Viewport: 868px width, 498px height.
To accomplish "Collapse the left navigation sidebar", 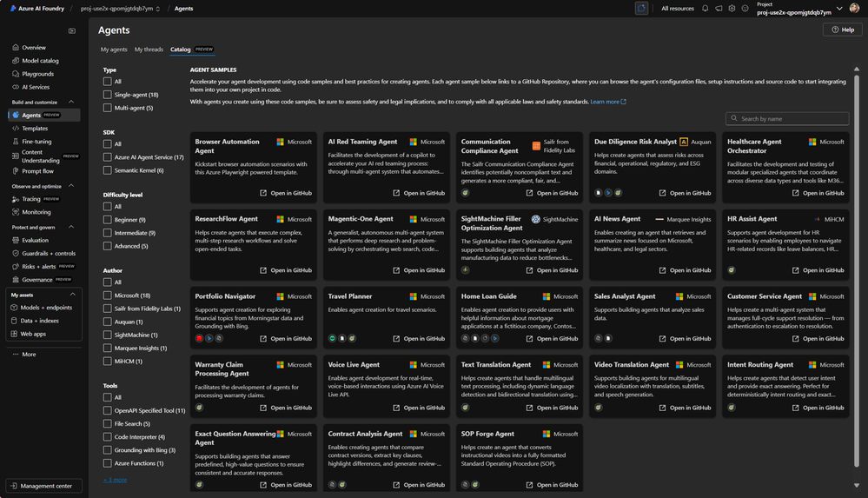I will pos(72,31).
